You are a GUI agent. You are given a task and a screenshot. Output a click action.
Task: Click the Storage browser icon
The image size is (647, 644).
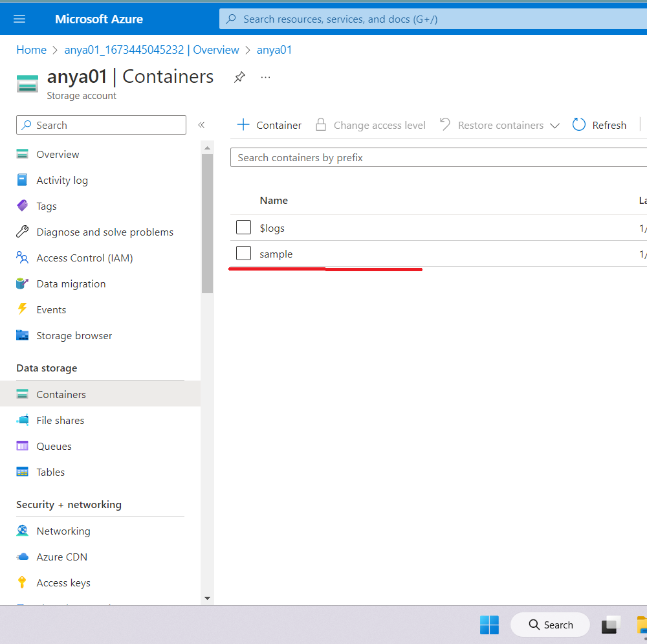pos(22,335)
